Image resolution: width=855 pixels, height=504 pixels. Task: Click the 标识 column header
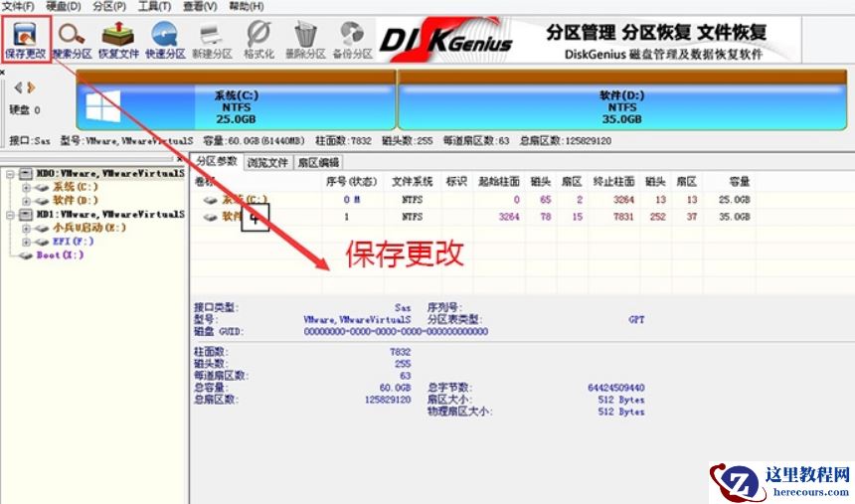point(456,182)
